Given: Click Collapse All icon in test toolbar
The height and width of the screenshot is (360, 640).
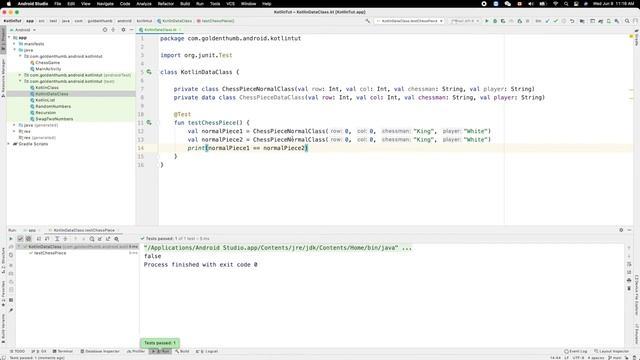Looking at the screenshot, I should [x=65, y=239].
